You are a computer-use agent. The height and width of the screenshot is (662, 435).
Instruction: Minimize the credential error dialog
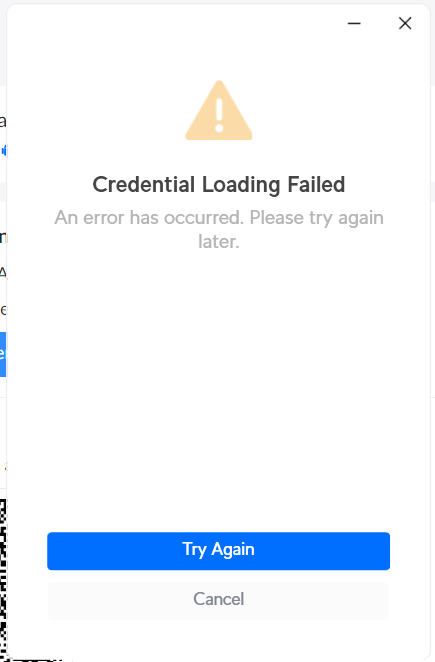coord(354,23)
